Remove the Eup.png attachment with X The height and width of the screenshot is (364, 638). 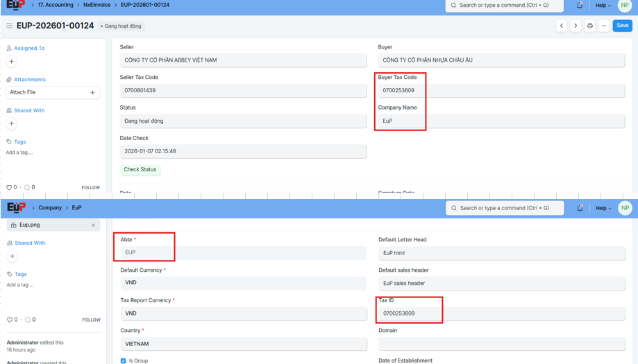point(93,225)
